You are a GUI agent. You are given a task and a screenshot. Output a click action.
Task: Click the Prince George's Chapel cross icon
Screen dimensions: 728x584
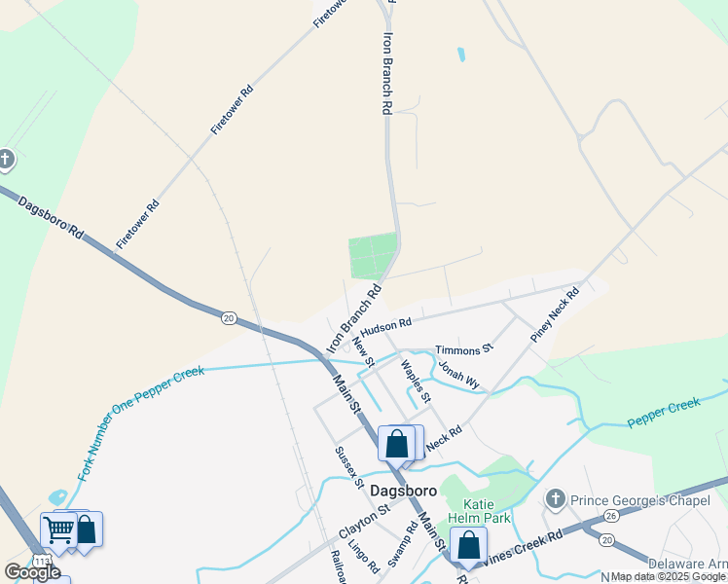pos(556,500)
